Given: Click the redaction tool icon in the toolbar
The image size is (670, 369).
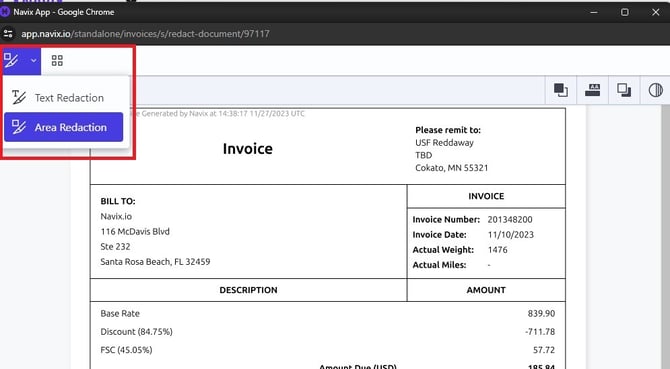Looking at the screenshot, I should click(x=12, y=60).
